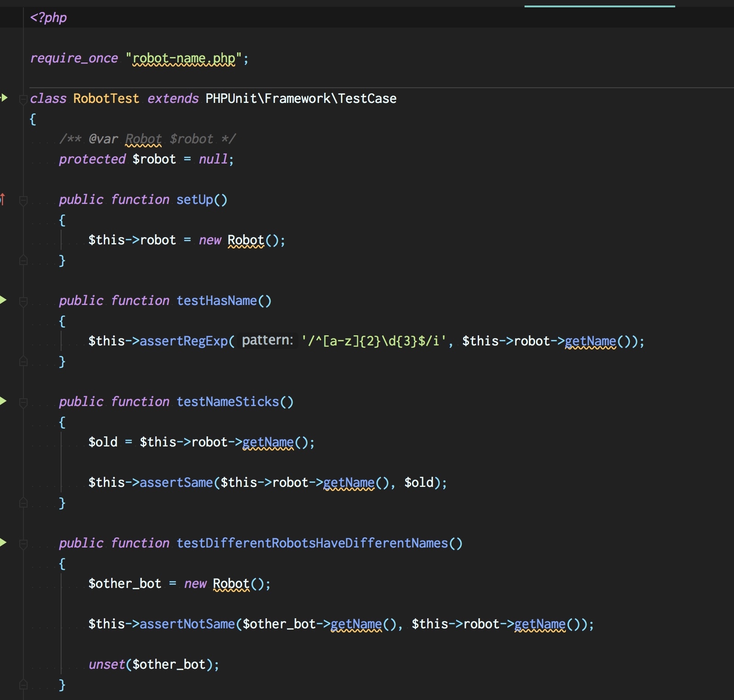734x700 pixels.
Task: Fold the testNameSticks function at its header
Action: 23,402
